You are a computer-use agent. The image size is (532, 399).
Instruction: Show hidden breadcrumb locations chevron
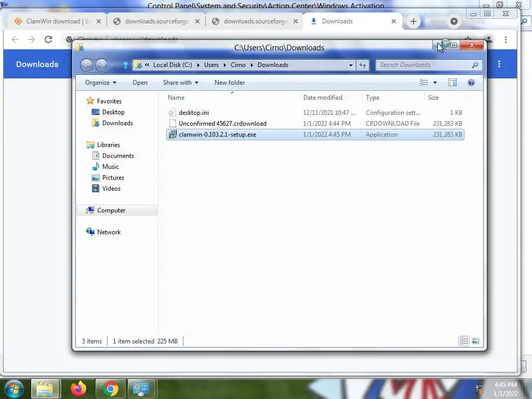coord(147,65)
